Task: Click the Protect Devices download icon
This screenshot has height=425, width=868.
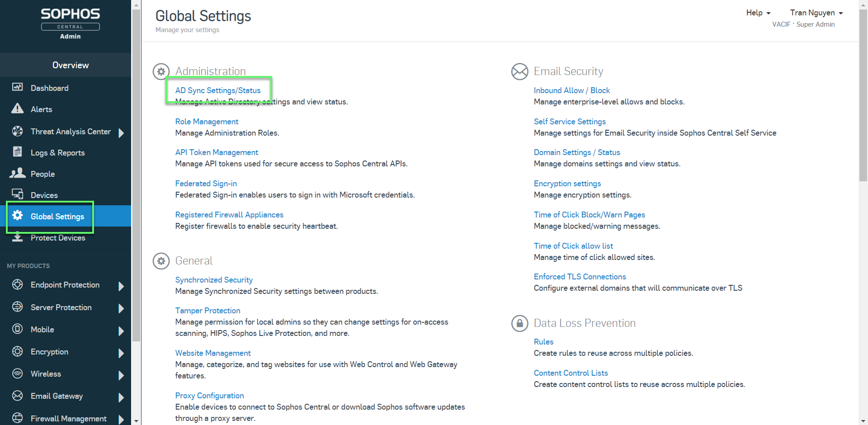Action: [17, 237]
